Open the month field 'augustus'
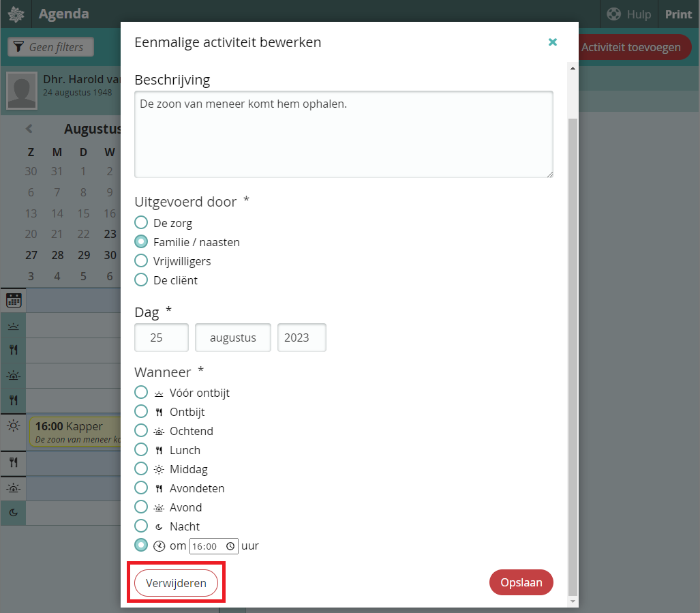The image size is (700, 613). (233, 338)
